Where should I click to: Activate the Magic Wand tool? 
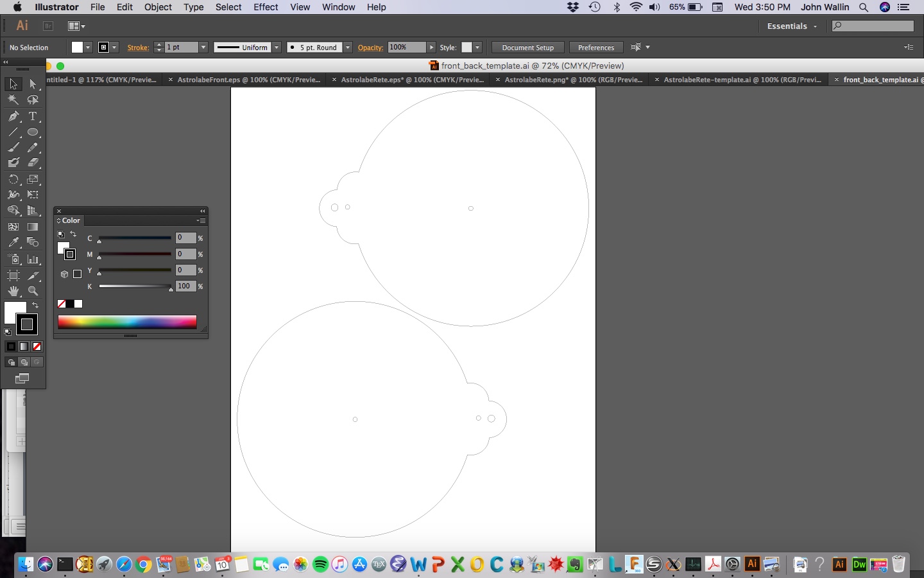(x=13, y=99)
